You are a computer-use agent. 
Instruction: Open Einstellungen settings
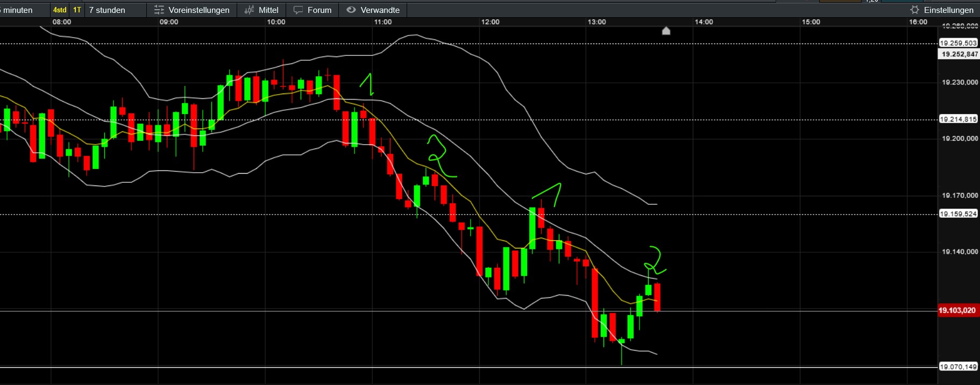coord(942,10)
